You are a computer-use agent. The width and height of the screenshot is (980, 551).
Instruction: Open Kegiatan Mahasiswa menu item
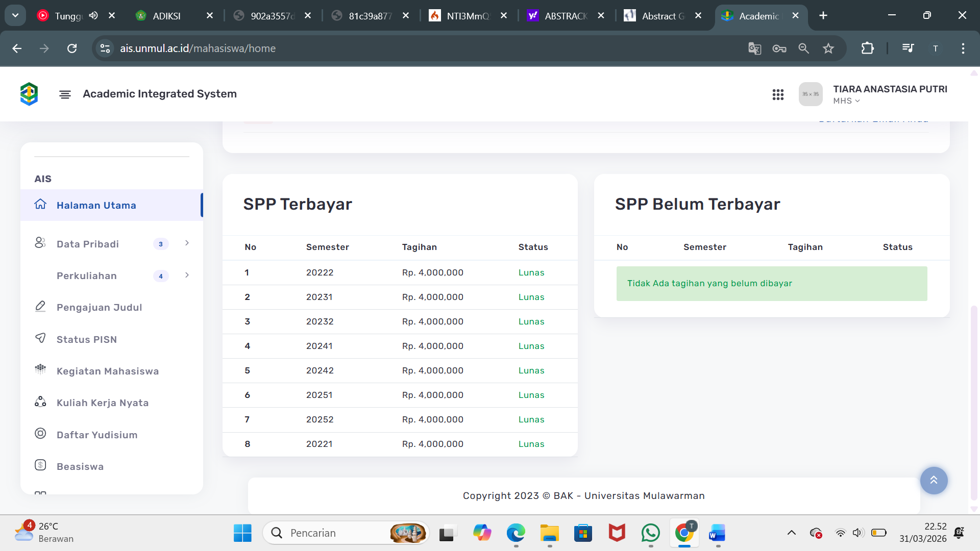[x=107, y=371]
